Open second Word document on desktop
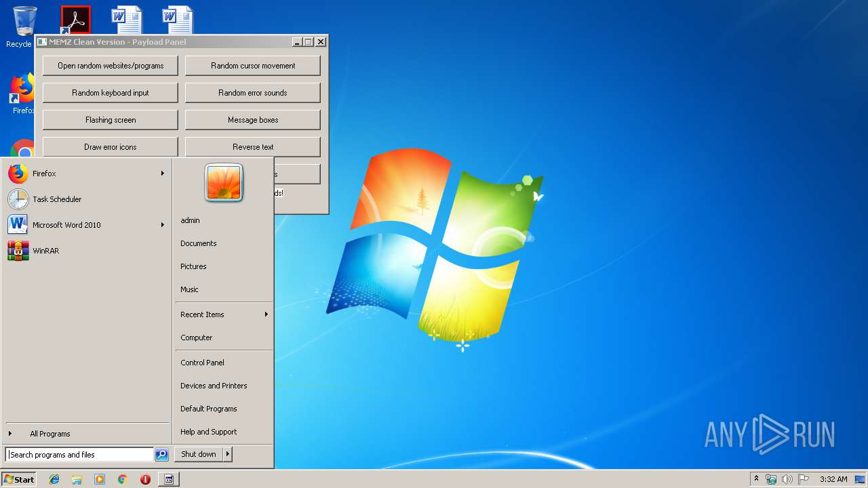868x488 pixels. click(x=178, y=20)
